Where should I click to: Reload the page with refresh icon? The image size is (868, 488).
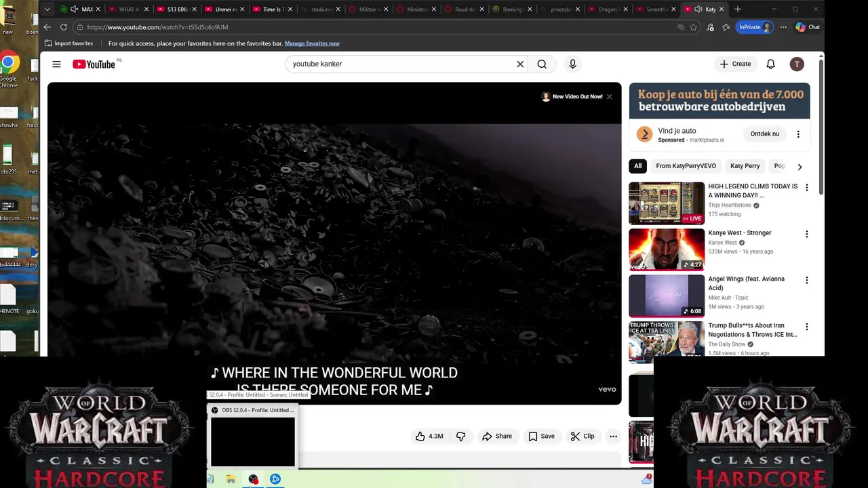click(64, 27)
